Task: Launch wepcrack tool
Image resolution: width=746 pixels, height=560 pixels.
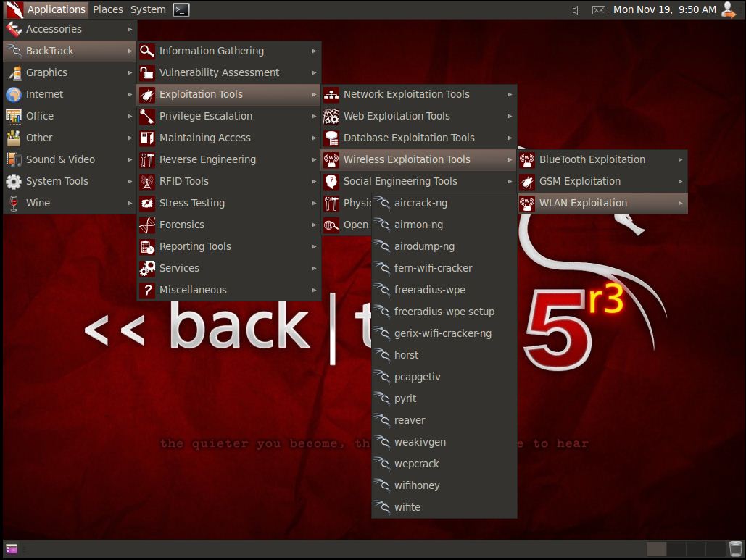Action: tap(444, 464)
